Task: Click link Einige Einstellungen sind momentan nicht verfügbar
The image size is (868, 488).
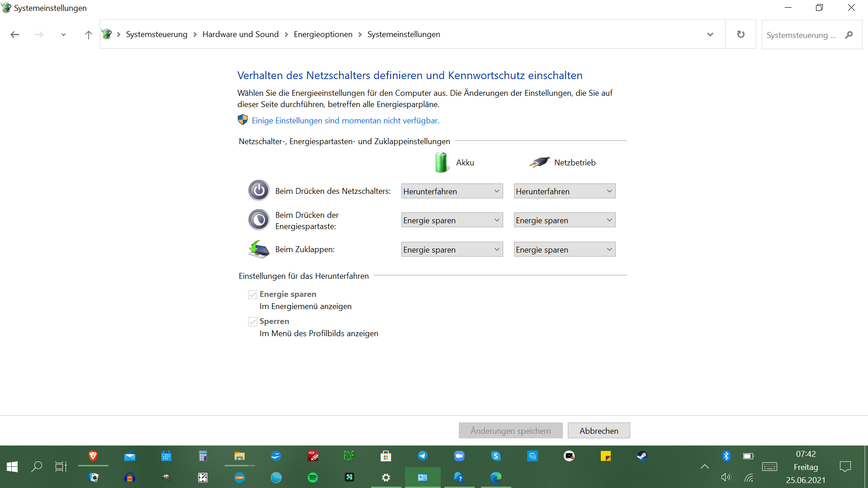Action: (345, 121)
